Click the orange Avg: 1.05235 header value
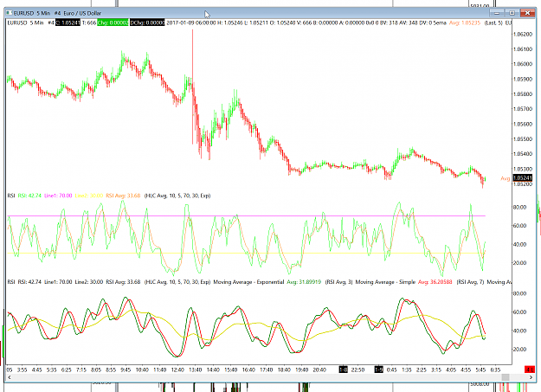This screenshot has width=541, height=392. point(465,22)
